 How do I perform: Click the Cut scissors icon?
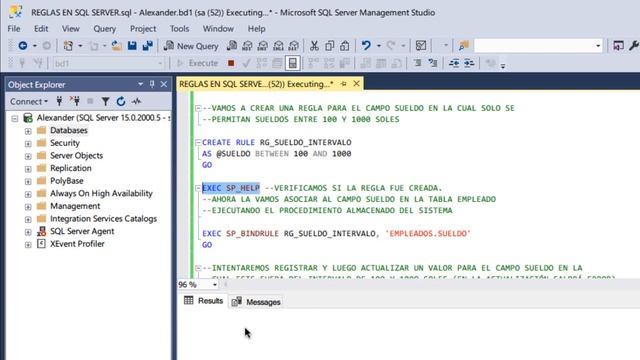click(x=314, y=46)
